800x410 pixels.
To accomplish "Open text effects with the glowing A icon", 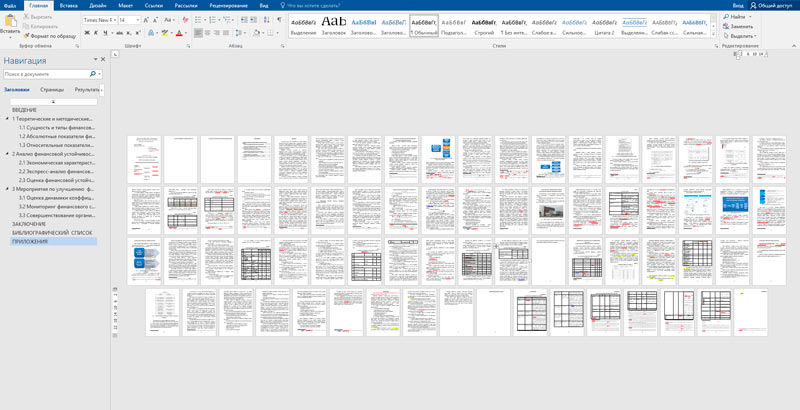I will 152,33.
